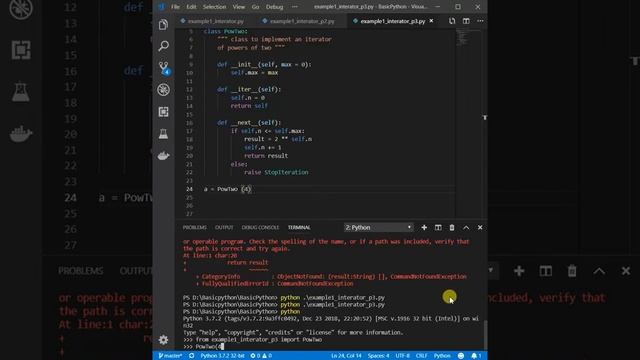
Task: Change indentation via 'Spaces: 4'
Action: click(x=378, y=356)
